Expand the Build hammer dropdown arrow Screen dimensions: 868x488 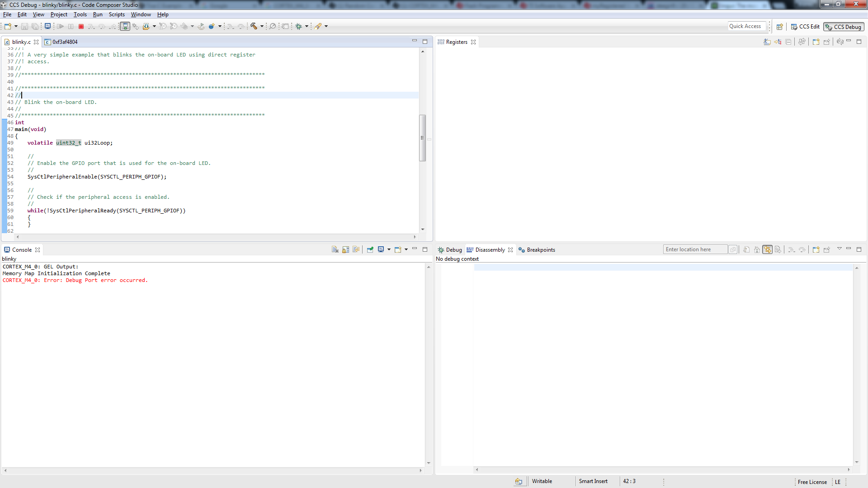[262, 27]
